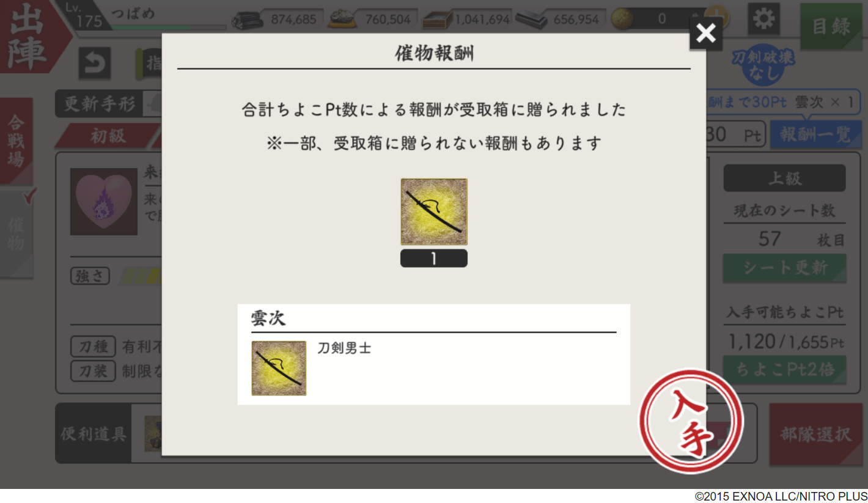Click the 出陣 sortie banner
The image size is (868, 503).
click(x=31, y=37)
